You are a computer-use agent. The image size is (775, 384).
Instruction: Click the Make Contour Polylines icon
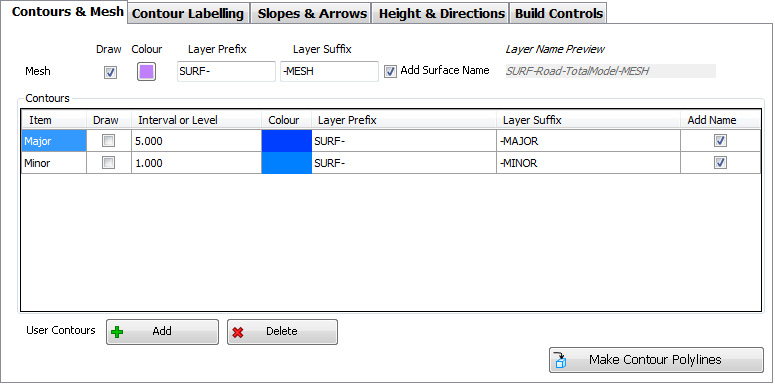click(560, 360)
